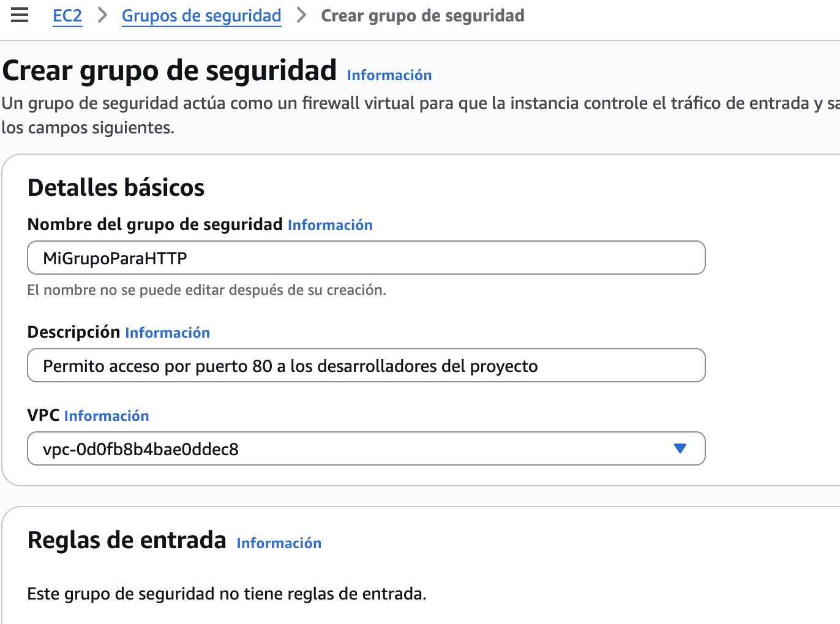Screen dimensions: 840x624
Task: Click the empty inbound rules message
Action: point(227,594)
